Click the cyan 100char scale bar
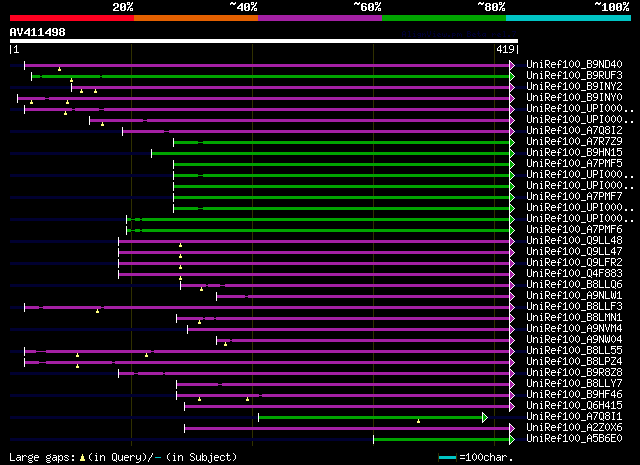 point(447,458)
